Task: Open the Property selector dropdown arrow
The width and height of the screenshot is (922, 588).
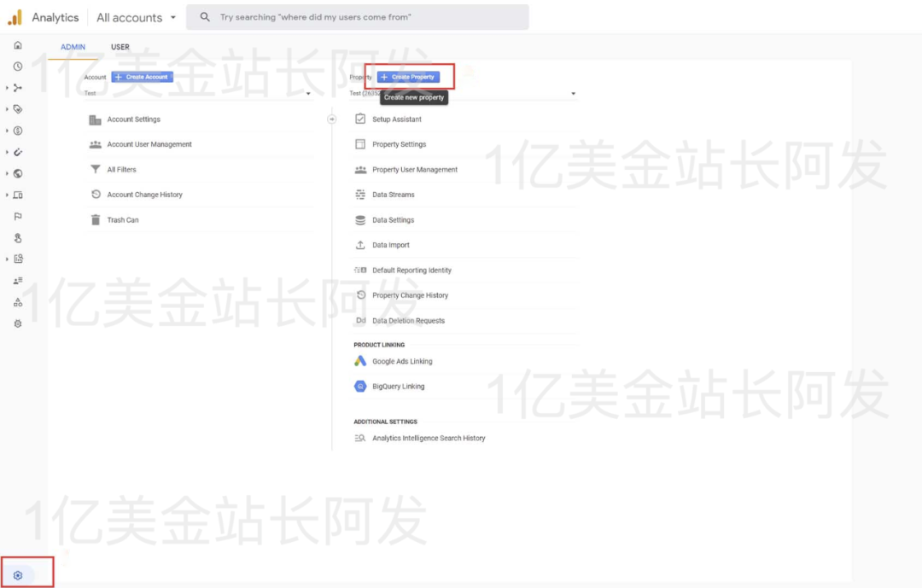Action: click(574, 94)
